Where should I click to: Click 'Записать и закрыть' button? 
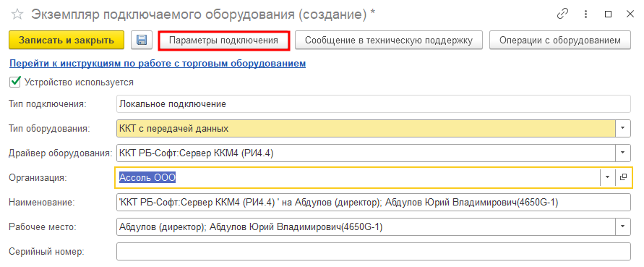point(66,41)
